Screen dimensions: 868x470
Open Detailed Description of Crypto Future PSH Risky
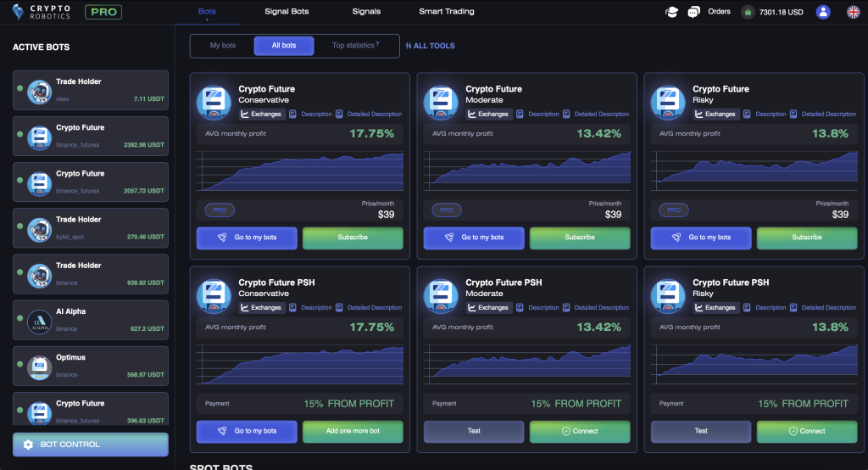822,308
